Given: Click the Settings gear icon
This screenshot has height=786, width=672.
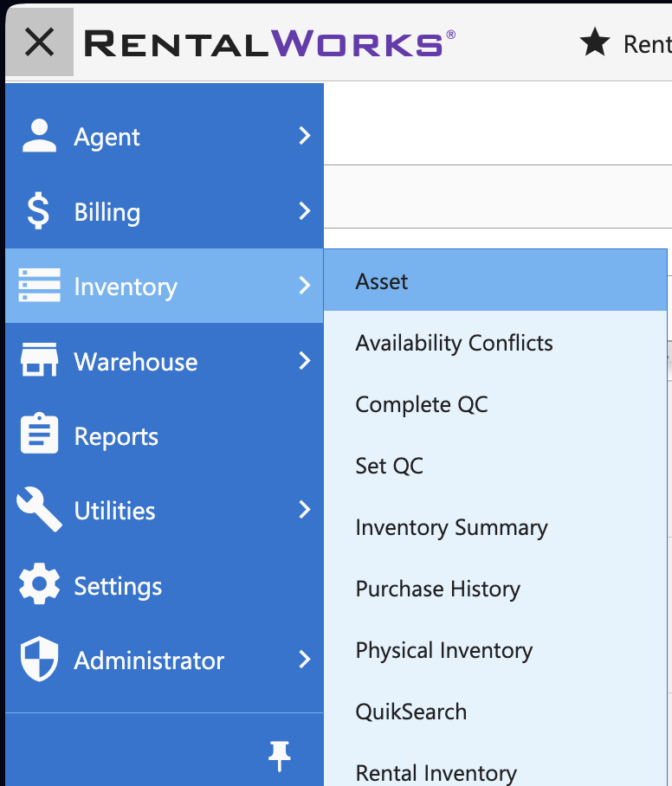Looking at the screenshot, I should click(x=39, y=583).
